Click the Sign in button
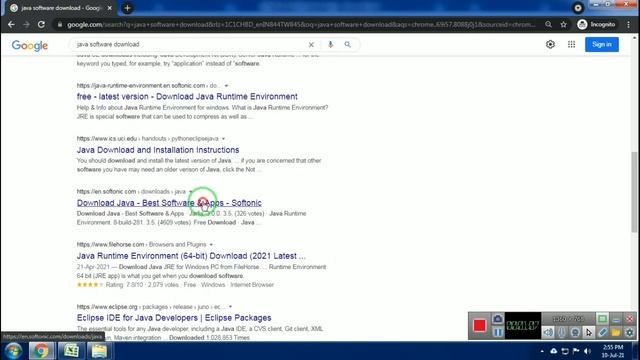 click(x=602, y=44)
